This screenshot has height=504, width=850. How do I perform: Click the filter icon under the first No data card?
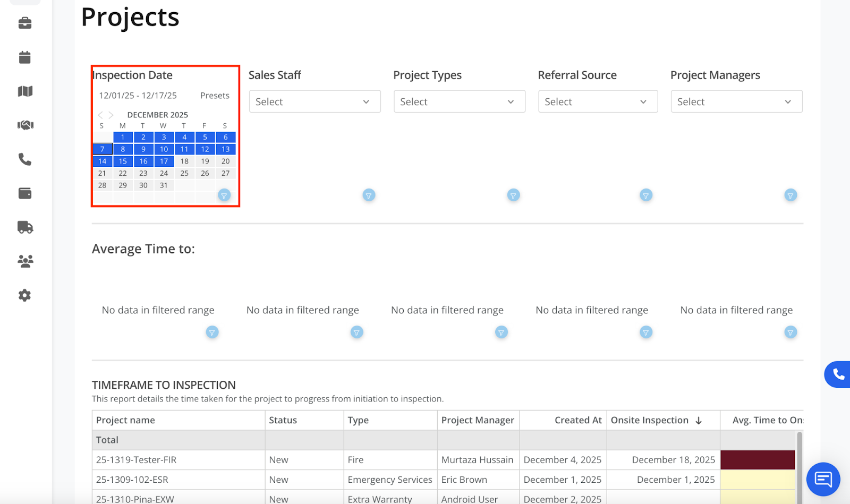pyautogui.click(x=212, y=332)
